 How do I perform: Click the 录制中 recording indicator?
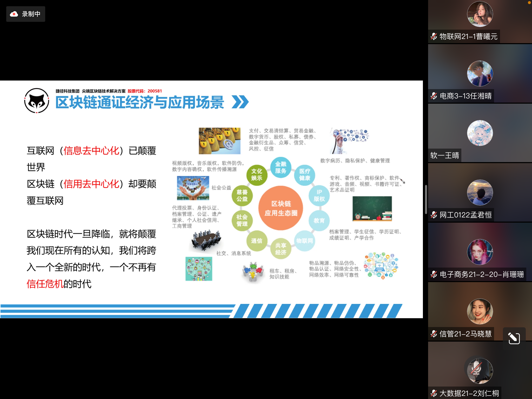tap(25, 14)
